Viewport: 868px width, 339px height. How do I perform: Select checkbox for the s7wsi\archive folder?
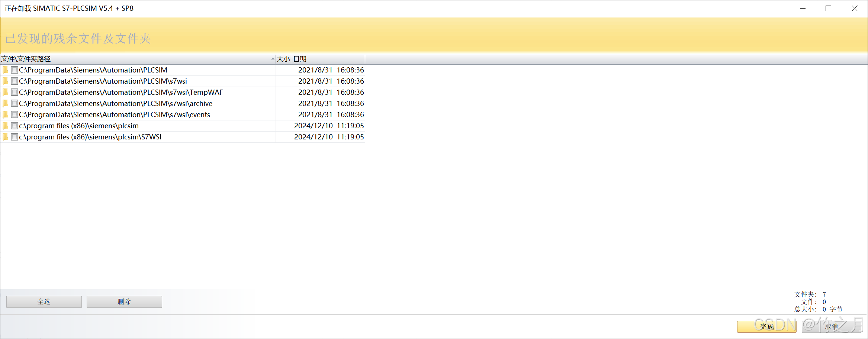click(x=15, y=103)
